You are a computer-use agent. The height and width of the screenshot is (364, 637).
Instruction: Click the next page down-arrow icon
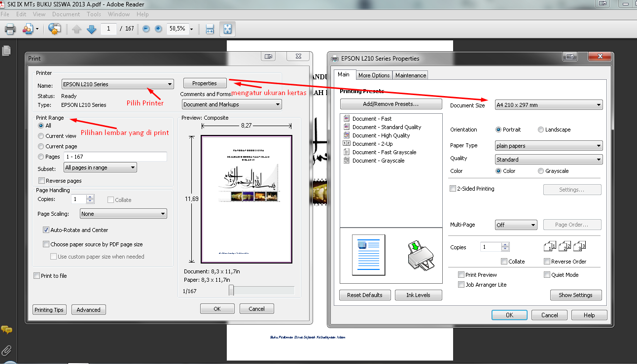click(x=92, y=29)
